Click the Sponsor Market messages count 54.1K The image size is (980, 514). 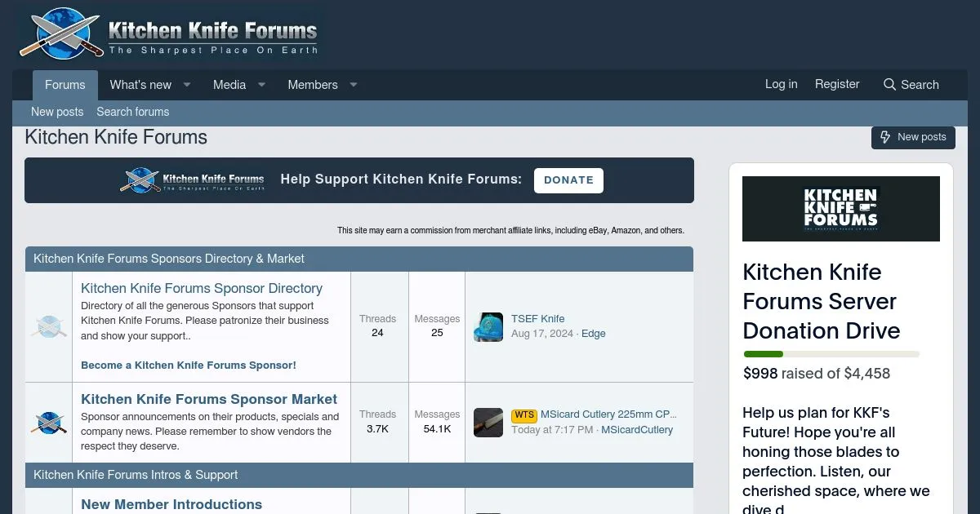click(437, 429)
